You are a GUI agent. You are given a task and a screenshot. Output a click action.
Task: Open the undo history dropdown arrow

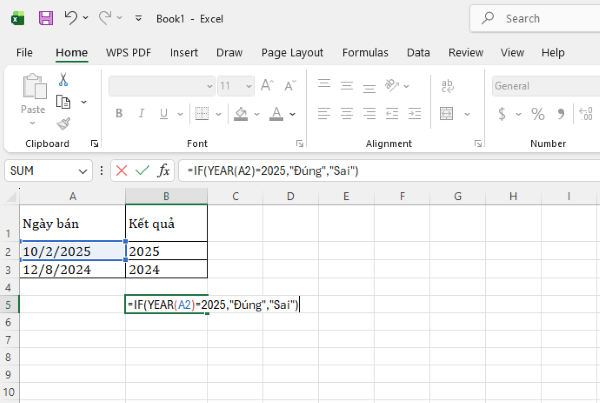coord(86,18)
